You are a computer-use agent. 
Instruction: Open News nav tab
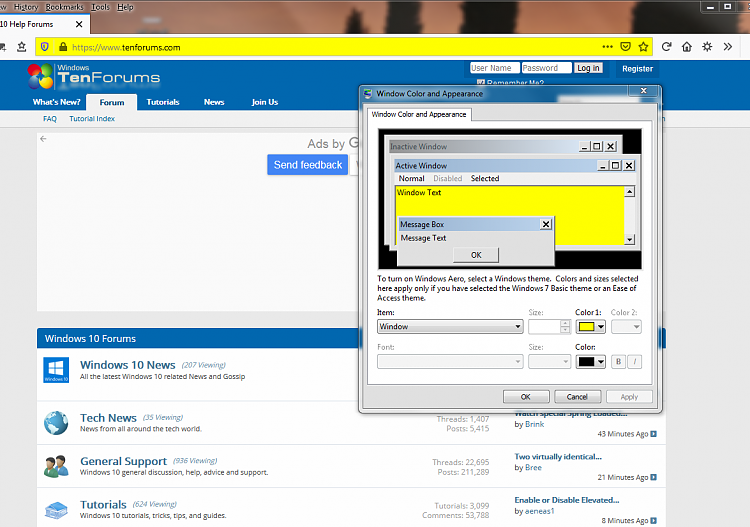(x=214, y=102)
